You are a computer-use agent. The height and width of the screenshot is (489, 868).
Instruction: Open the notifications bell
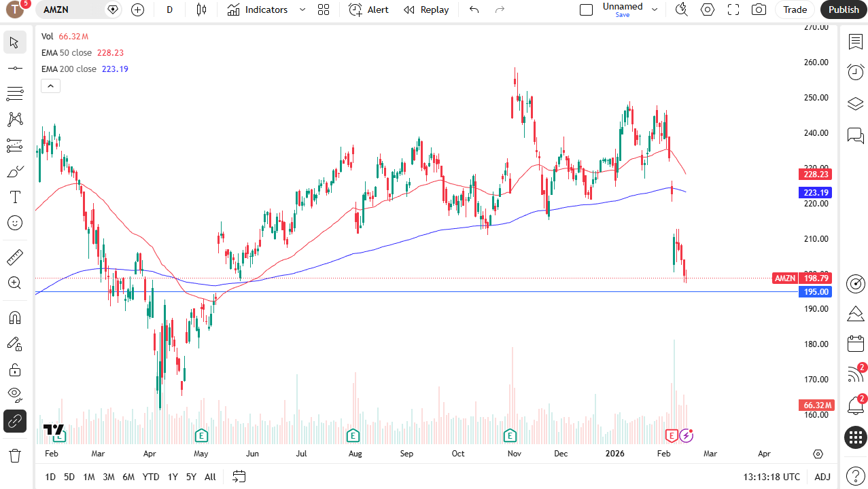click(x=855, y=406)
